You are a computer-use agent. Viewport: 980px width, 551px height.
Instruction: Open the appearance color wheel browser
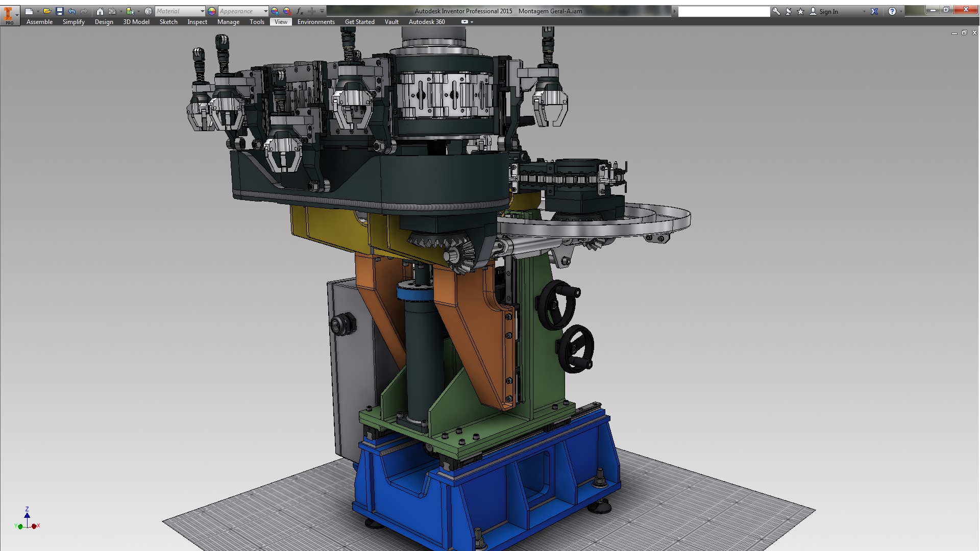click(212, 11)
